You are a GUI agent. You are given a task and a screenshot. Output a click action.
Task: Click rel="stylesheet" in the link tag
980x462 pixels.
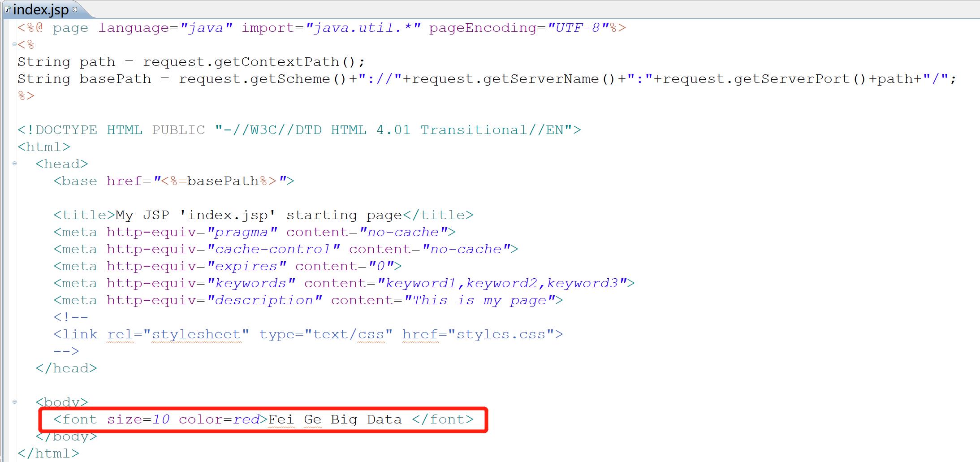click(x=178, y=334)
